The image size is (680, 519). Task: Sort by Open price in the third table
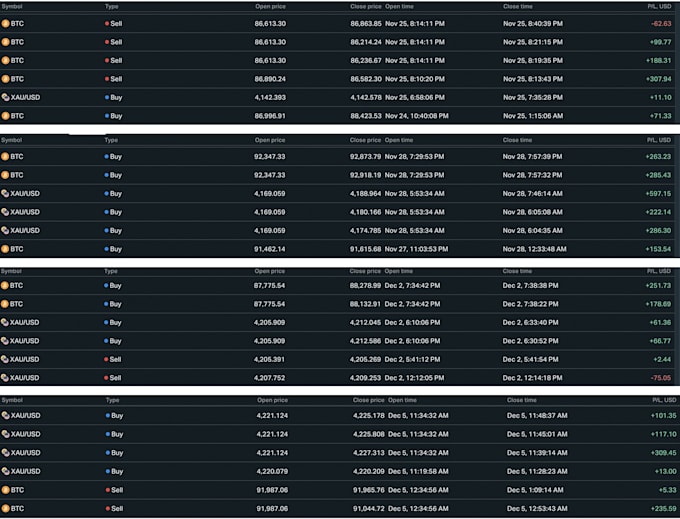click(270, 271)
